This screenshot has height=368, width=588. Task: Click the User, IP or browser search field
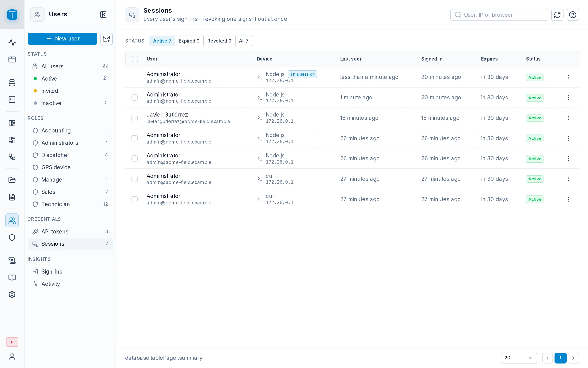click(x=499, y=15)
